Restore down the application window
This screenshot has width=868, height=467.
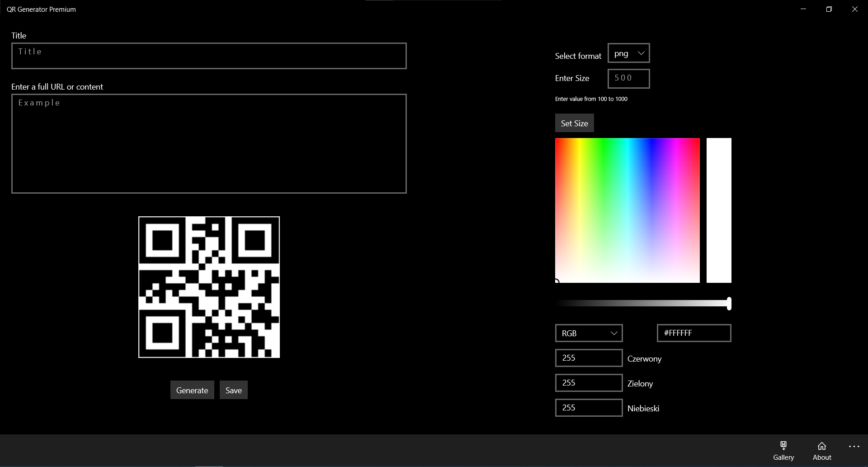(829, 9)
